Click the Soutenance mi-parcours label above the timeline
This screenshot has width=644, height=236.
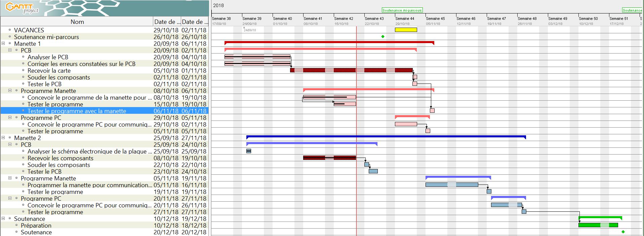click(x=402, y=10)
